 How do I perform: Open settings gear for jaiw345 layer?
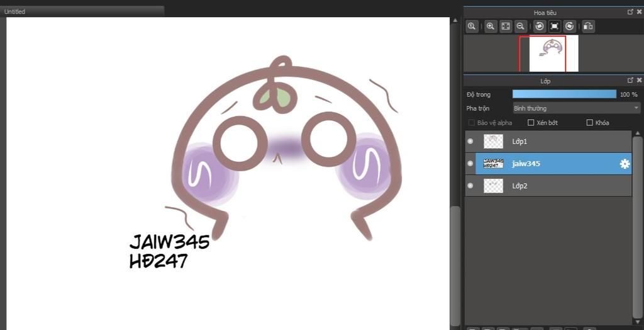pos(625,164)
